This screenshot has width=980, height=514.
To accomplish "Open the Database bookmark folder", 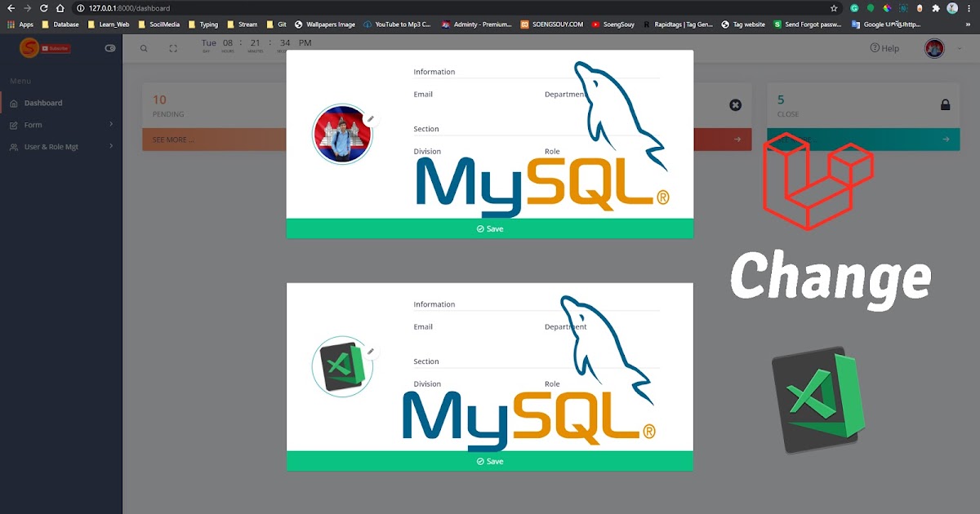I will (60, 24).
